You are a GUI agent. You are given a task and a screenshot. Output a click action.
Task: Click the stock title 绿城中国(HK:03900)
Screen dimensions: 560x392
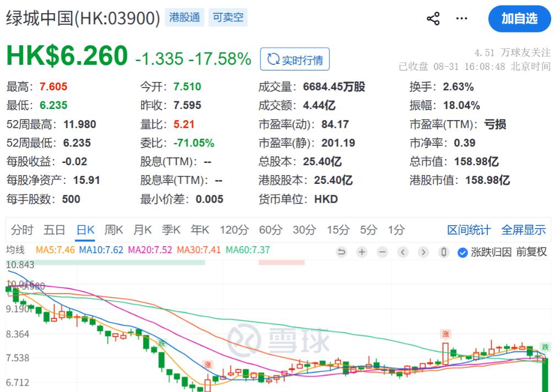83,18
